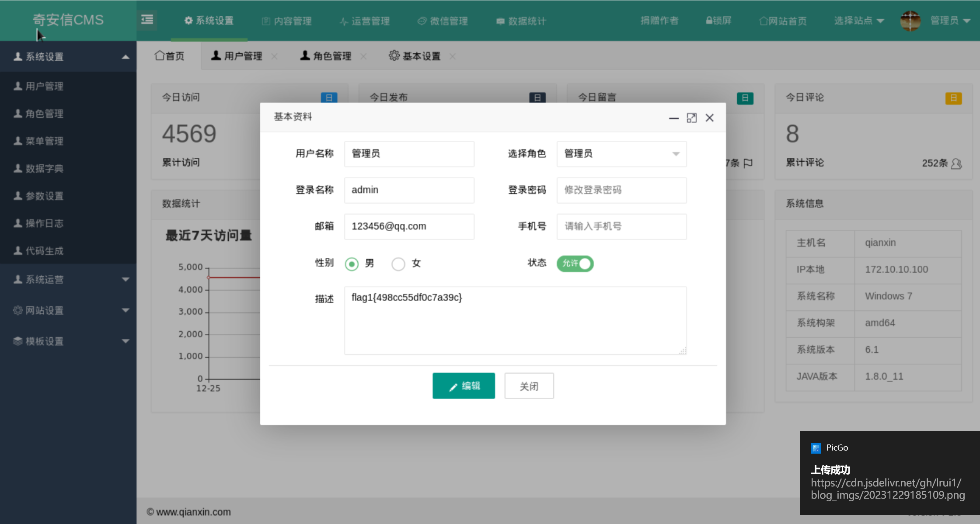Select the 女 gender radio button
This screenshot has width=980, height=524.
398,264
